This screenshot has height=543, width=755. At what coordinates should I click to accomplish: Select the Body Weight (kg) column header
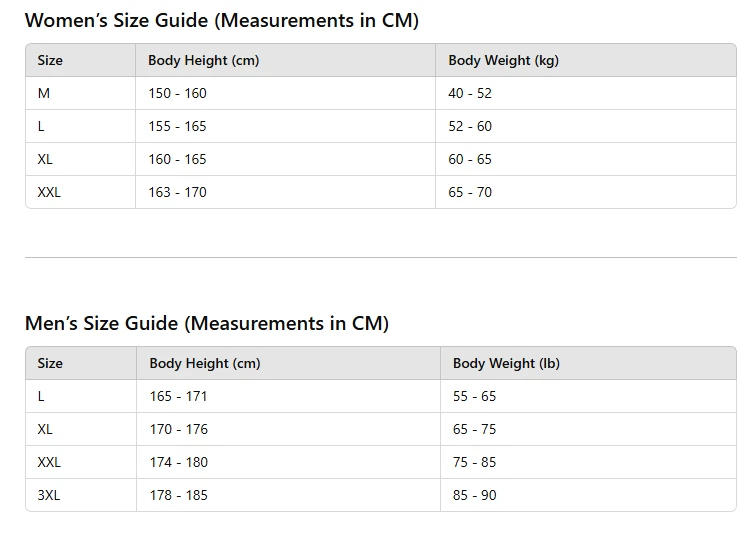point(503,60)
